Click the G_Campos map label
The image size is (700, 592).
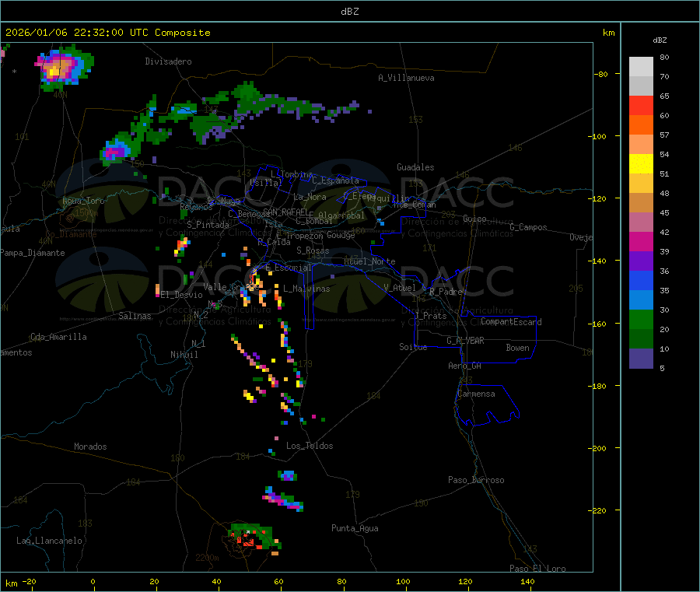coord(529,227)
